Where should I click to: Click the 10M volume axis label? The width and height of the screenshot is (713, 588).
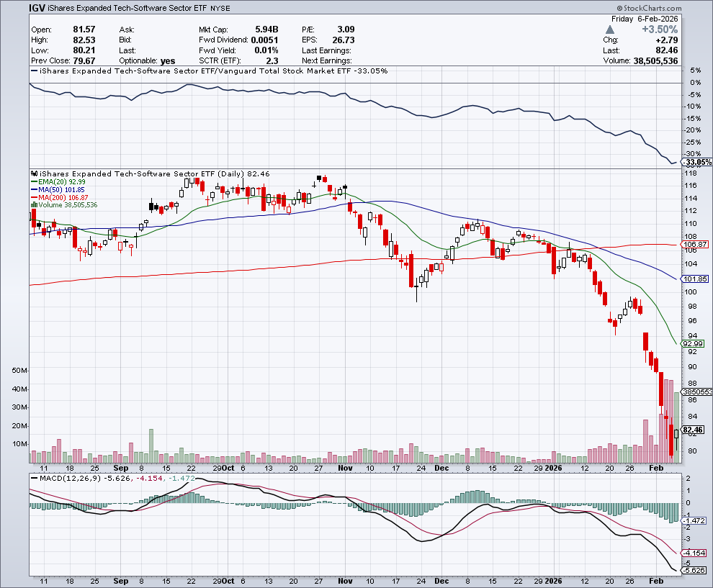point(19,444)
